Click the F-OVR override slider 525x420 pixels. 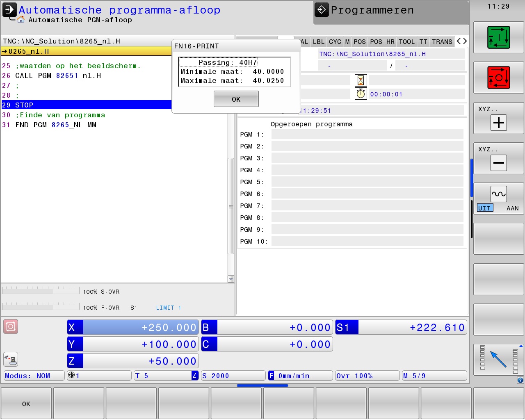tap(41, 306)
